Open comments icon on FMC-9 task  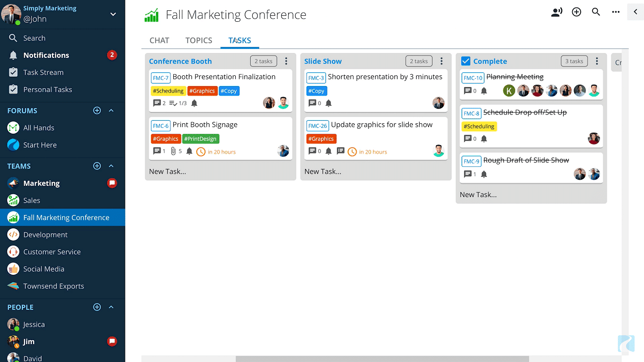(x=468, y=174)
